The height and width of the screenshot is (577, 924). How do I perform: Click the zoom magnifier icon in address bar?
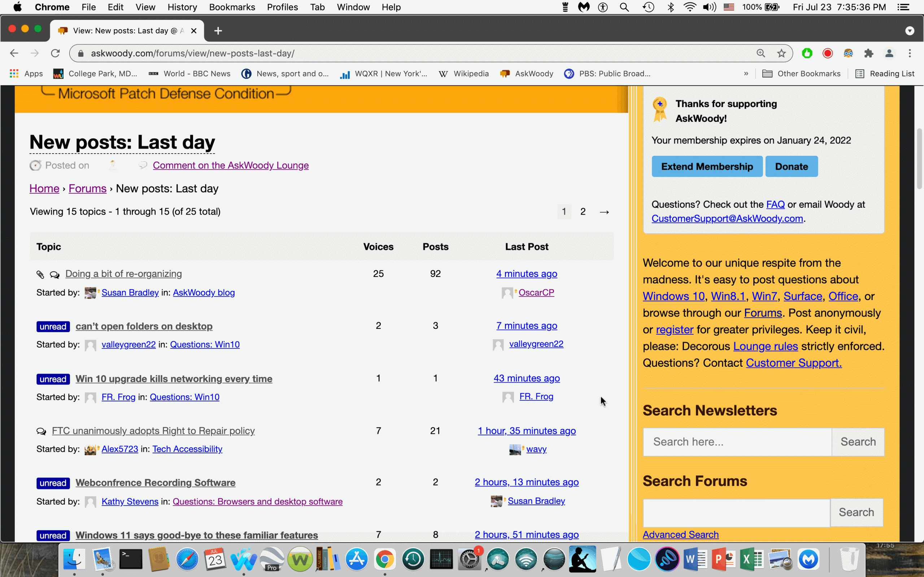(x=760, y=53)
